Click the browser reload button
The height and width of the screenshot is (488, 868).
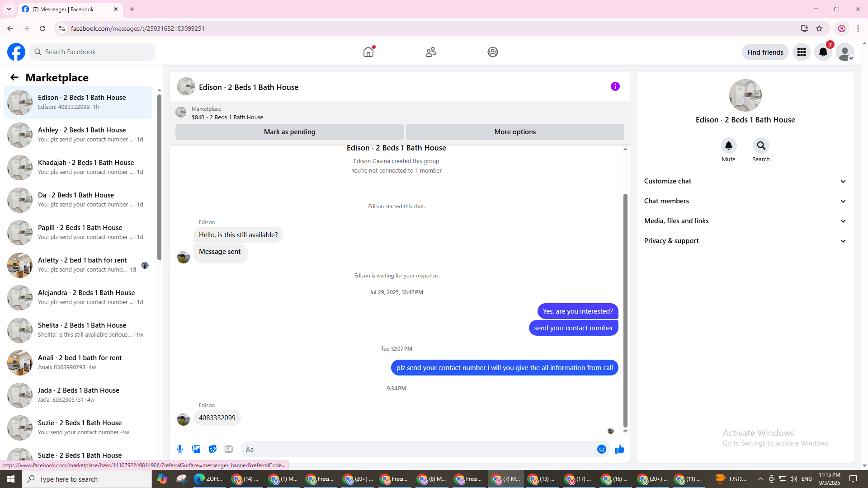pos(42,28)
